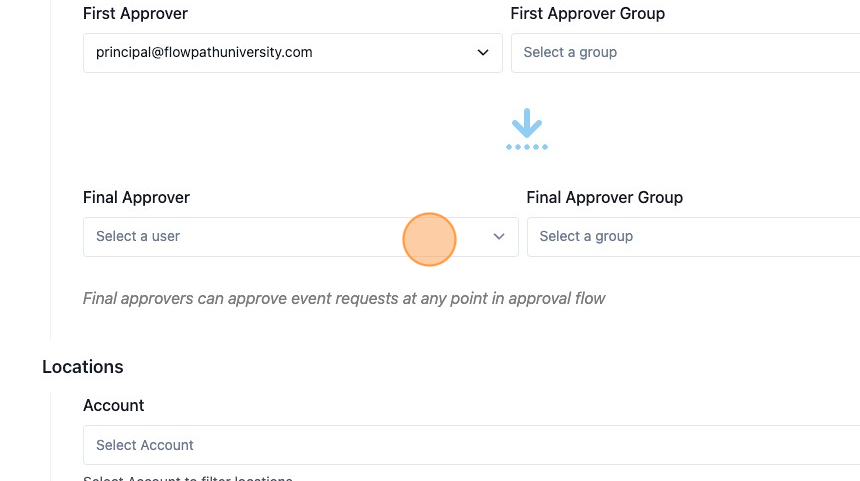Click the 'First Approver' field label
Viewport: 860px width, 481px height.
coord(135,14)
